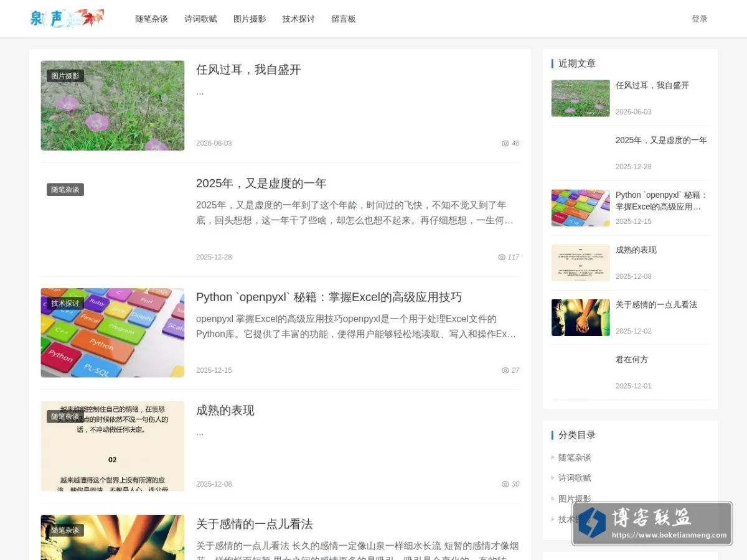Image resolution: width=747 pixels, height=560 pixels.
Task: Click the 随笔杂谈 tag on 2025年 post
Action: tap(65, 189)
